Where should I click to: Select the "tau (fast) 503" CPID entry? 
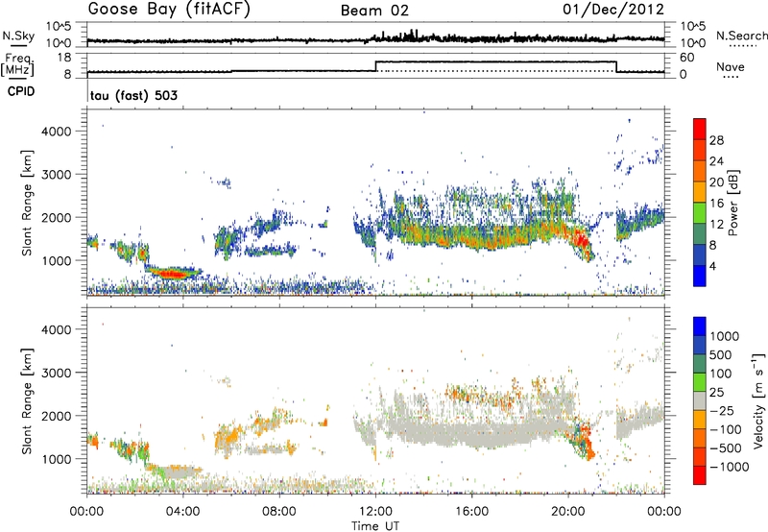133,95
